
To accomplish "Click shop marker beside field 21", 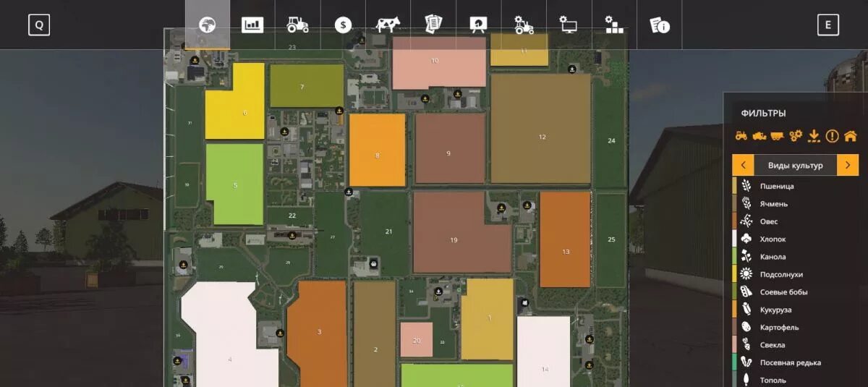I will [373, 263].
